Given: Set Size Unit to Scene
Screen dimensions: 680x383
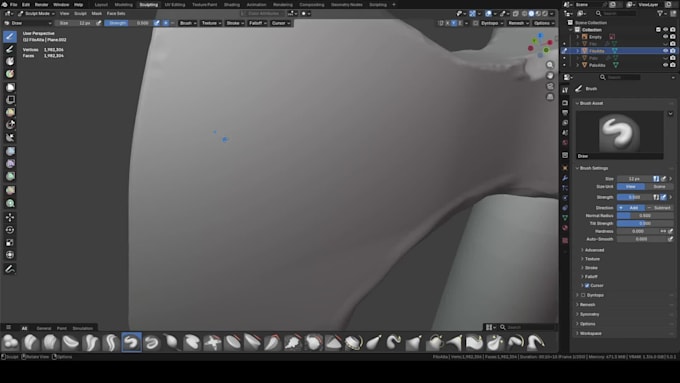Looking at the screenshot, I should click(x=659, y=187).
